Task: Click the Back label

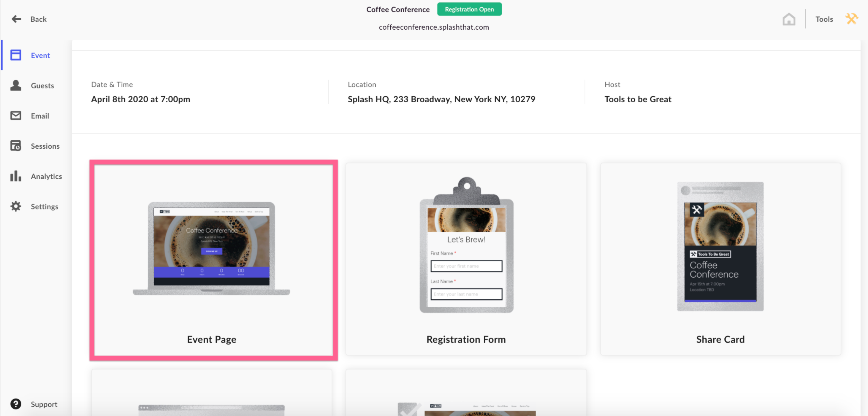Action: coord(38,19)
